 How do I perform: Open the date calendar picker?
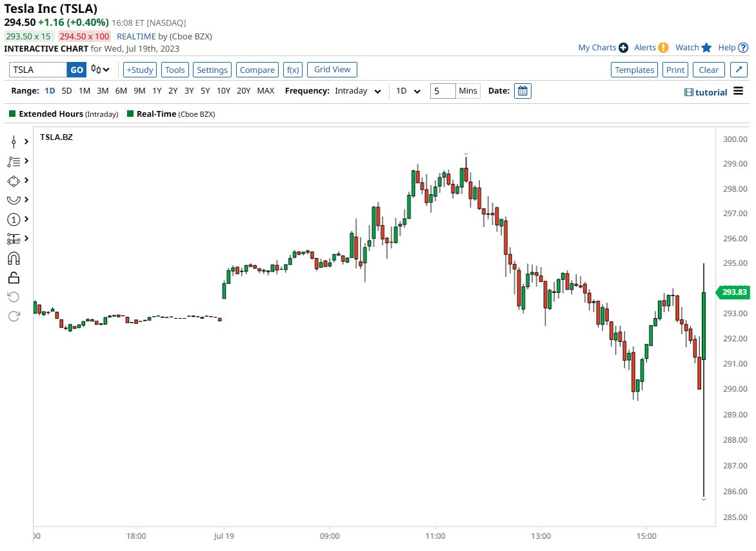coord(522,91)
